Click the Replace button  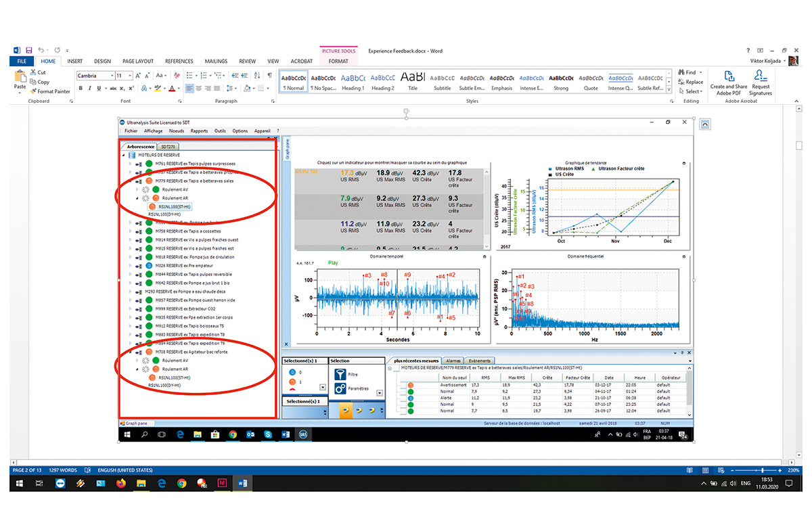point(691,82)
